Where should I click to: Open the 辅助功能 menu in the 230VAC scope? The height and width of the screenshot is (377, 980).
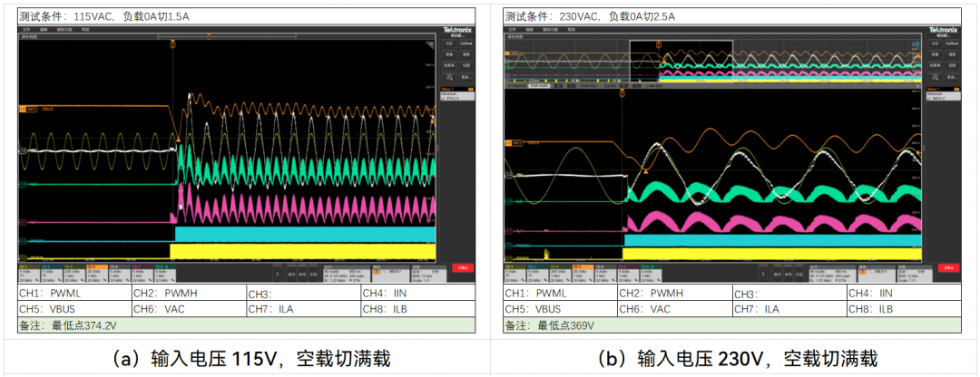551,29
